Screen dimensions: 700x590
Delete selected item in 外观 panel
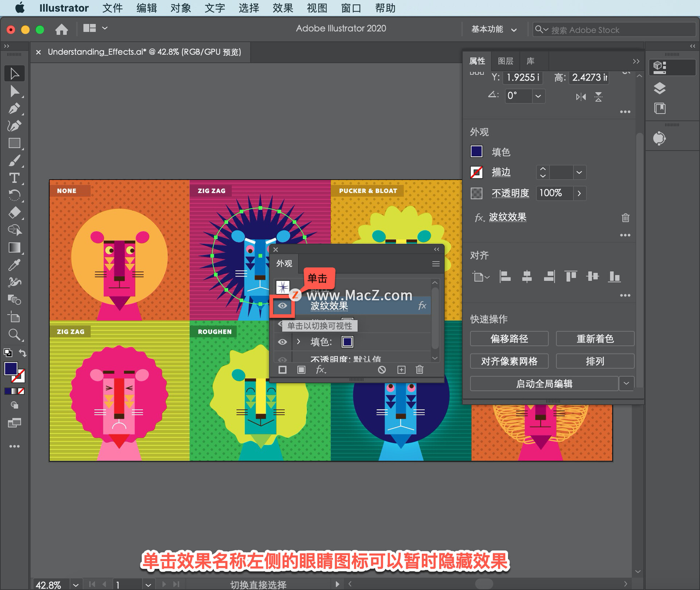coord(420,370)
